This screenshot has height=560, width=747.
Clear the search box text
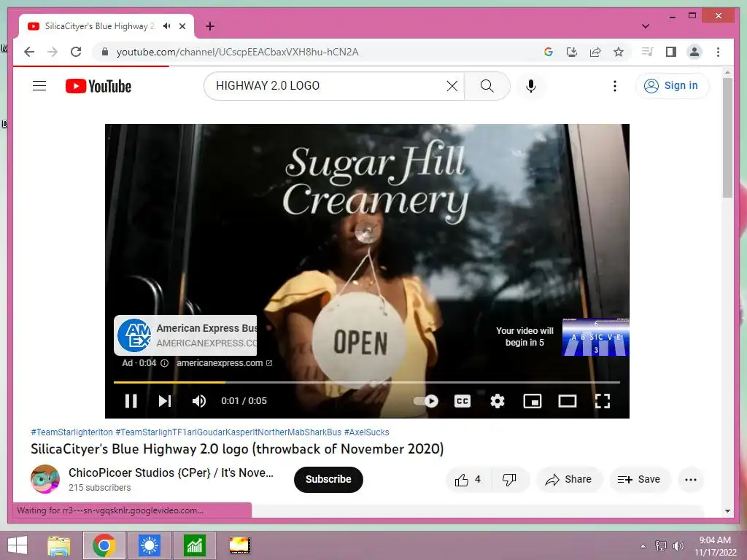click(x=452, y=86)
